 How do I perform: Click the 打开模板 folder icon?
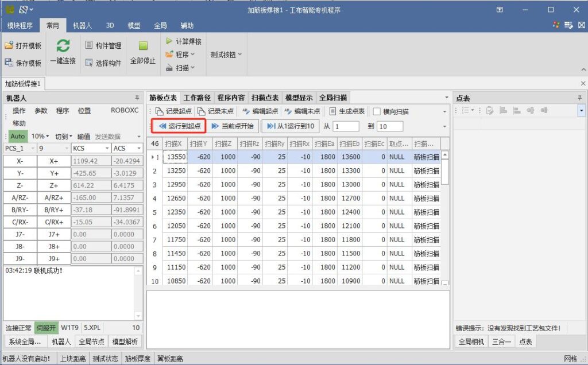point(9,45)
